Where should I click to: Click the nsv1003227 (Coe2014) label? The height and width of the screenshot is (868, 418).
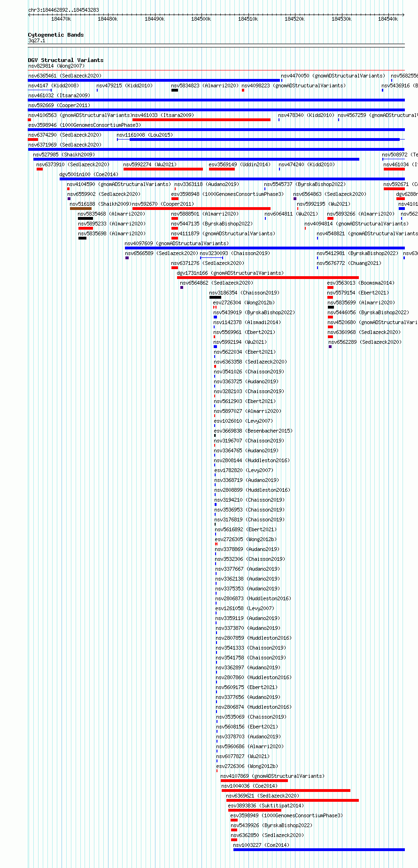(x=261, y=845)
